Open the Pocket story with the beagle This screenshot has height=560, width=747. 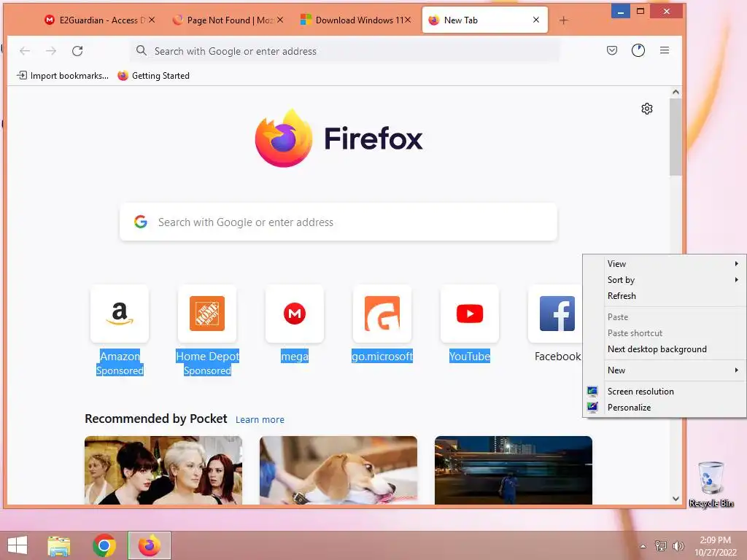pyautogui.click(x=338, y=470)
